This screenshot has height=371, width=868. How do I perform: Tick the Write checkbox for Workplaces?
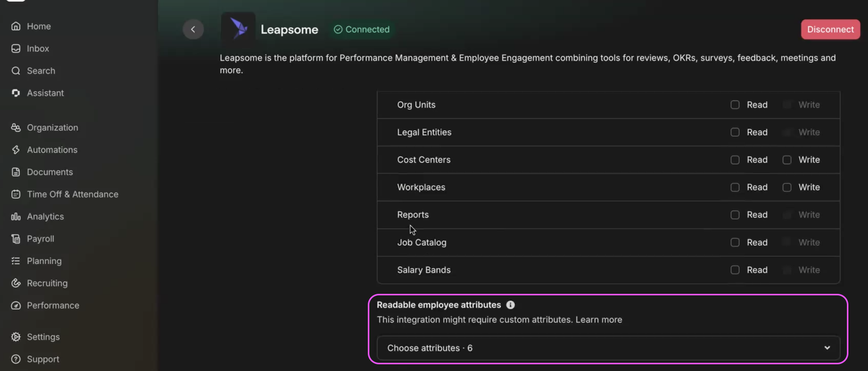[787, 187]
